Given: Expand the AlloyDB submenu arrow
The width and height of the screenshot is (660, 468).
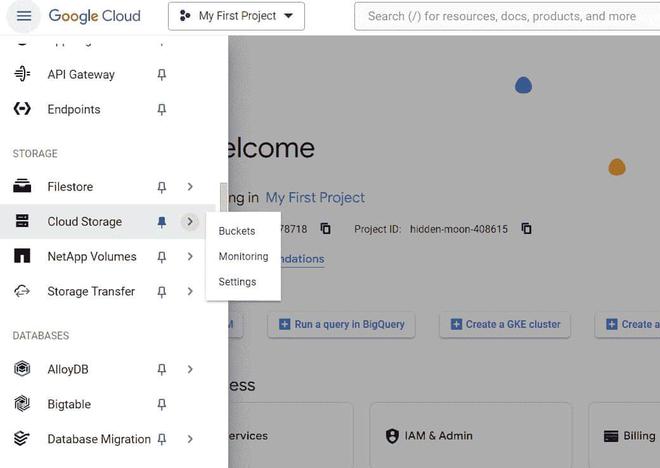Looking at the screenshot, I should (x=190, y=369).
